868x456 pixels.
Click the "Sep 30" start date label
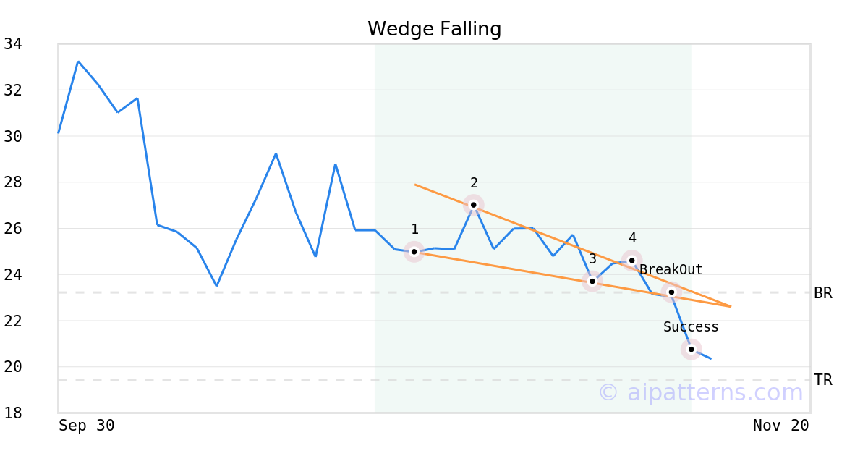pos(87,426)
